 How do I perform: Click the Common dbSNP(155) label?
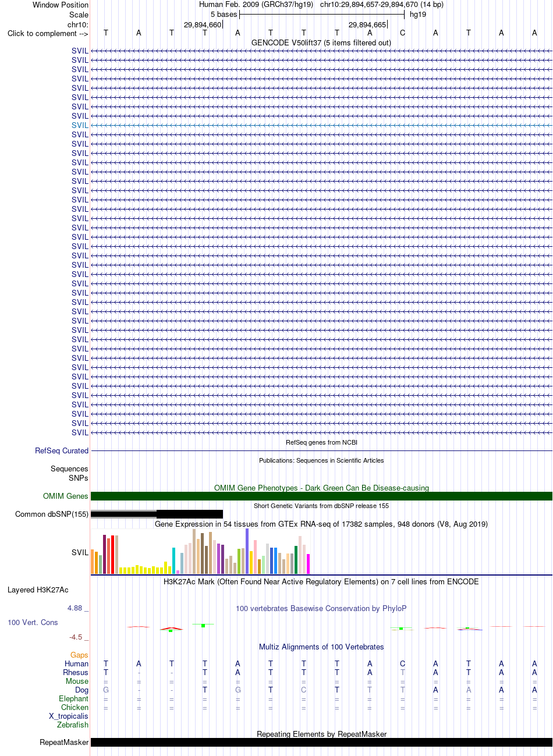52,514
